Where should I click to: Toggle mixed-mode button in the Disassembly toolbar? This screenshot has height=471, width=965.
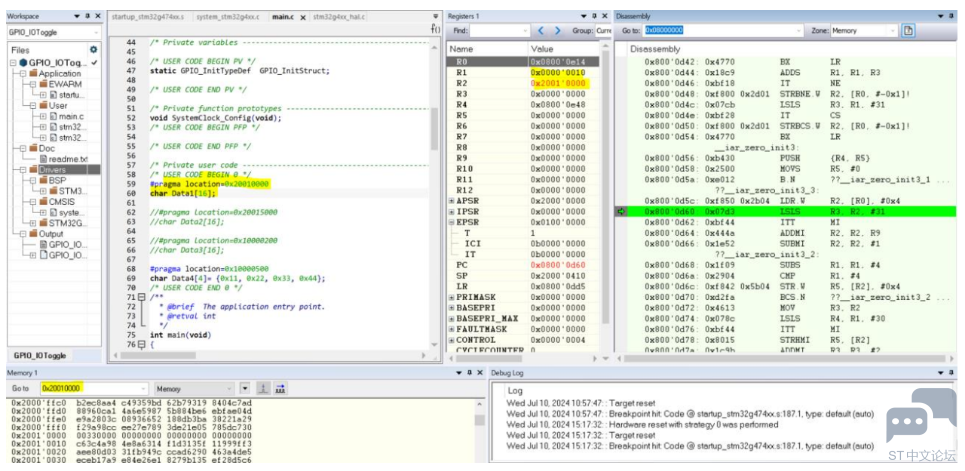[x=908, y=30]
